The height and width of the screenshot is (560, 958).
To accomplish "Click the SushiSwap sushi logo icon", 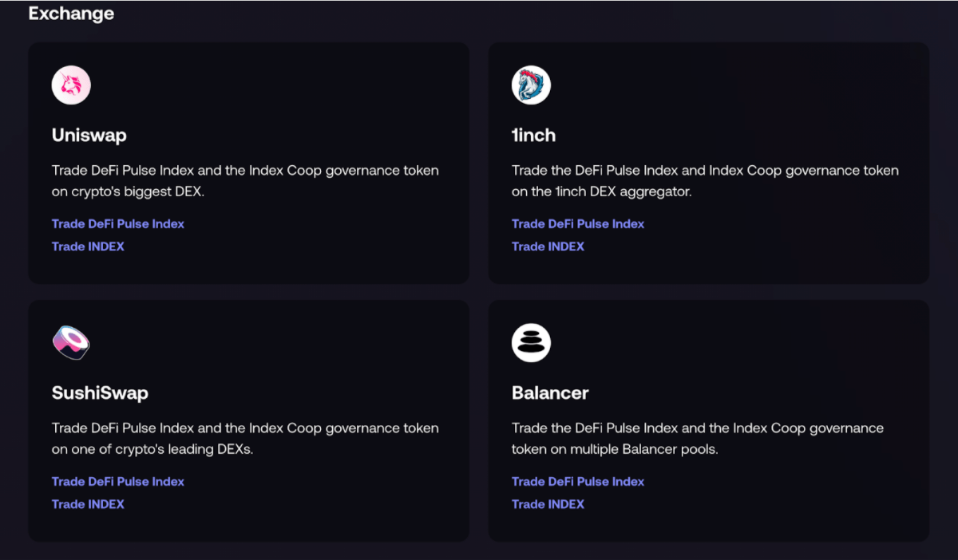I will coord(71,343).
